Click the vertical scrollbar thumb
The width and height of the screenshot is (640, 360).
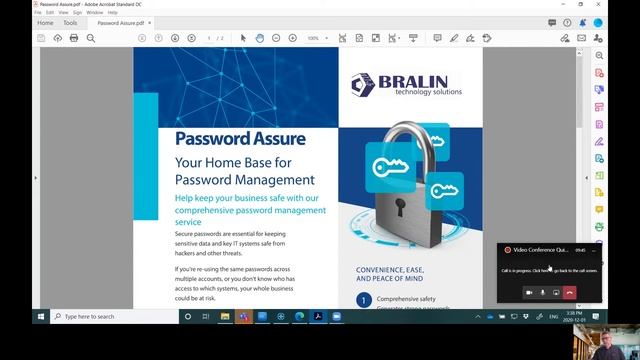579,93
